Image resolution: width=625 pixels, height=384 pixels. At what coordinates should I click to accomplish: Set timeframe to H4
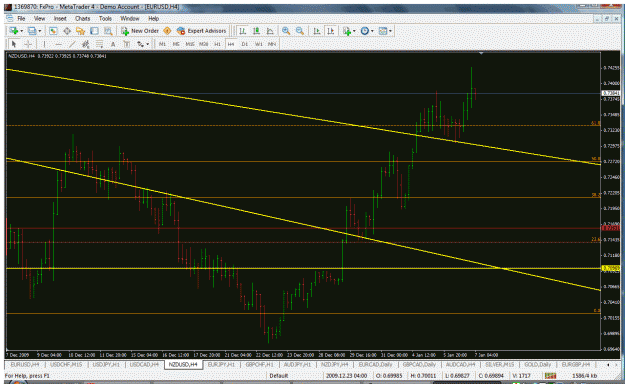(x=231, y=44)
